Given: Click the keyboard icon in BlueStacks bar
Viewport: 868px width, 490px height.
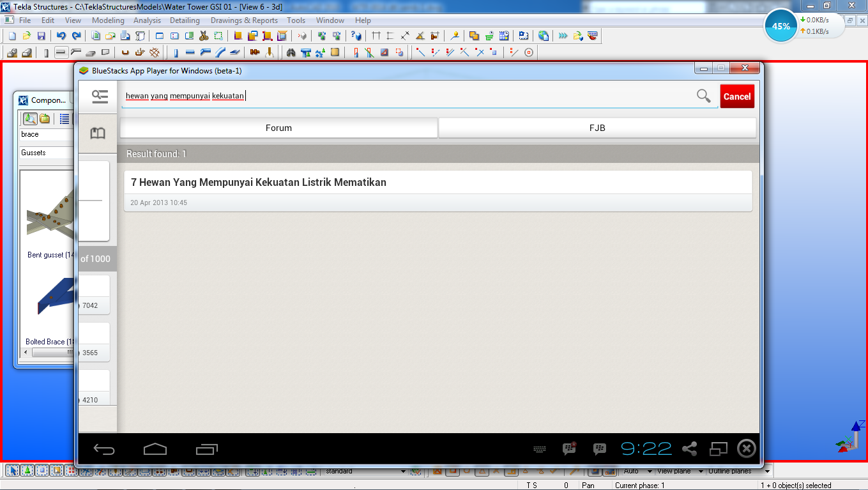Looking at the screenshot, I should click(x=540, y=449).
